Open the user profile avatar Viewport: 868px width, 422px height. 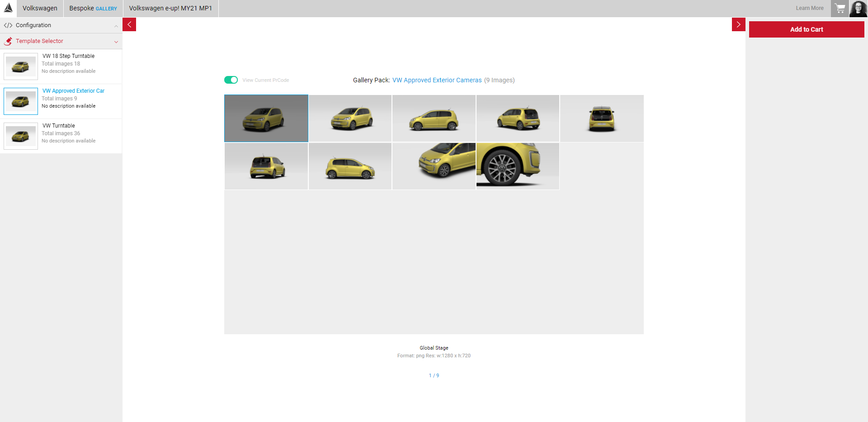pyautogui.click(x=859, y=8)
